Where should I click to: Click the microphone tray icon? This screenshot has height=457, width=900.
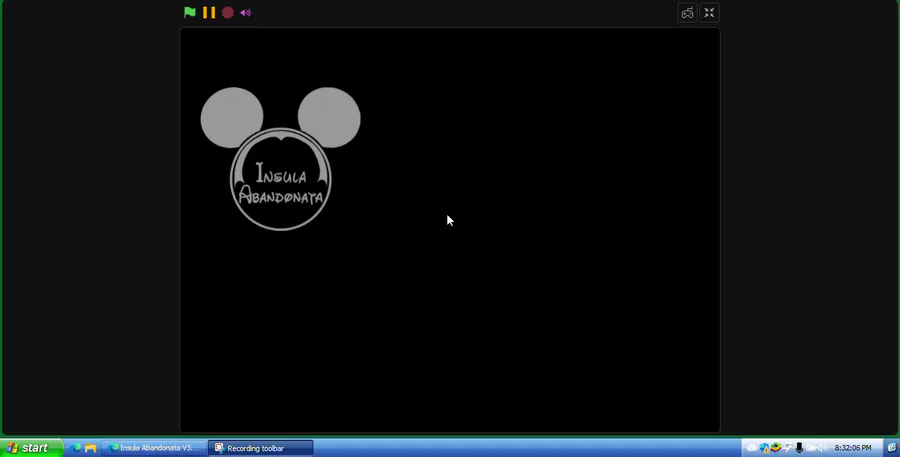799,448
